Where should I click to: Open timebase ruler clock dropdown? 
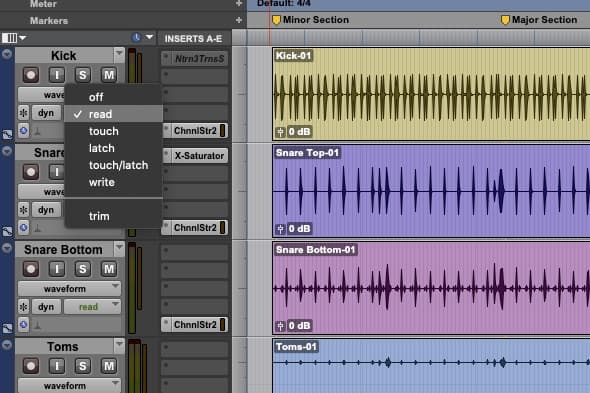[x=149, y=37]
